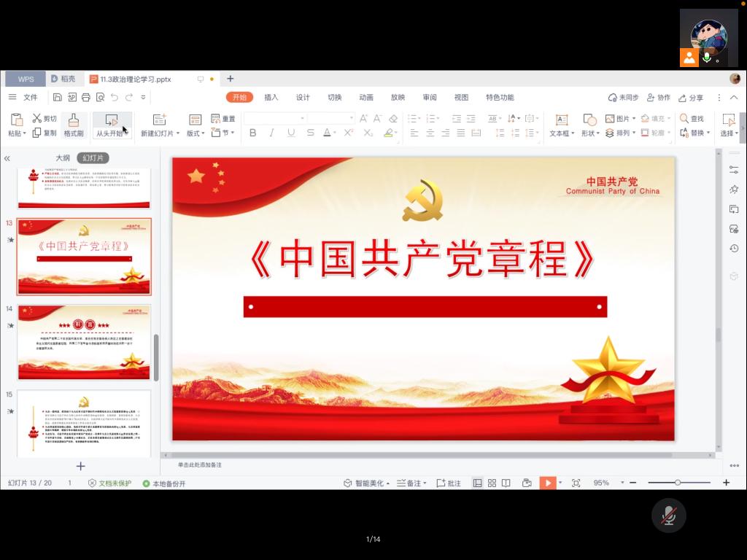Screen dimensions: 747x560
Task: Click the Collaborate (协作) button
Action: pos(658,98)
